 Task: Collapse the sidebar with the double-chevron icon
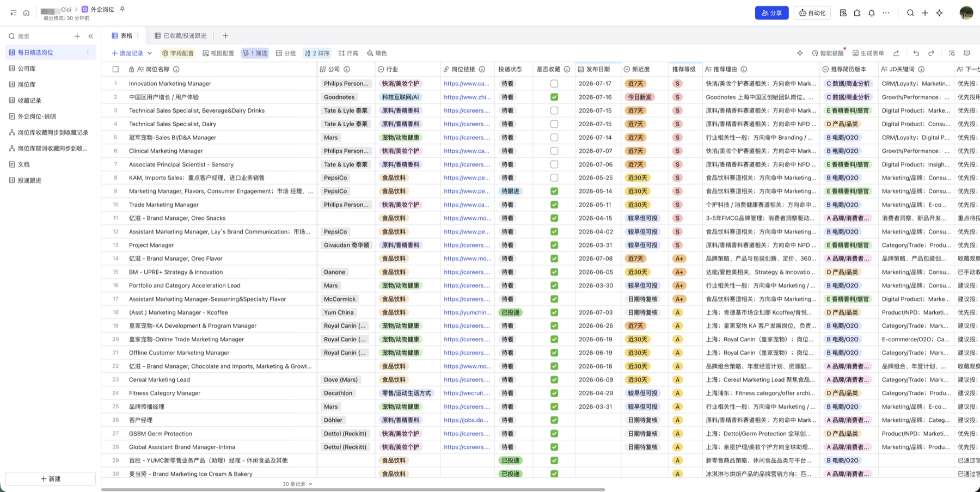pos(91,36)
